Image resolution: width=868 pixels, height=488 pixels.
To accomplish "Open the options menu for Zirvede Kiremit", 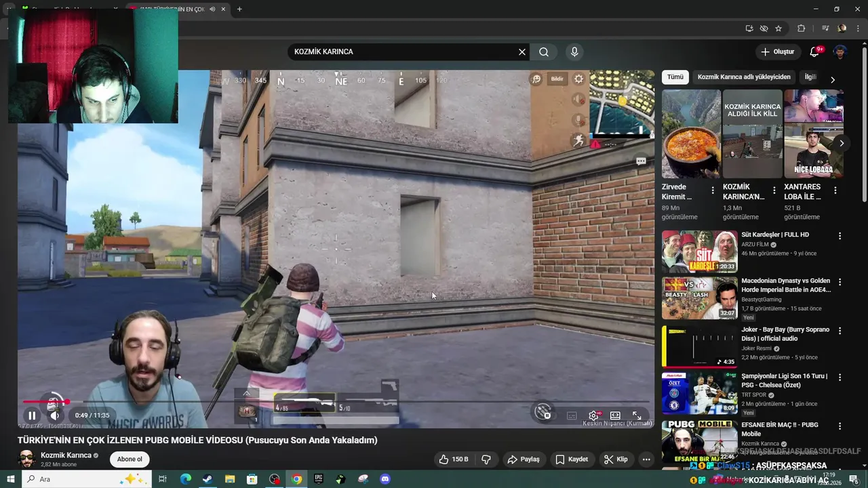I will click(x=713, y=191).
